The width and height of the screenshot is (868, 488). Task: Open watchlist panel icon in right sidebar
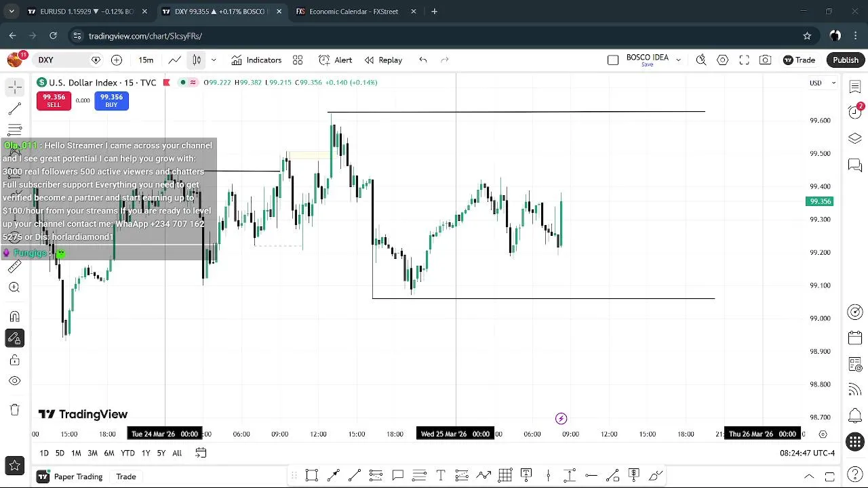(855, 87)
